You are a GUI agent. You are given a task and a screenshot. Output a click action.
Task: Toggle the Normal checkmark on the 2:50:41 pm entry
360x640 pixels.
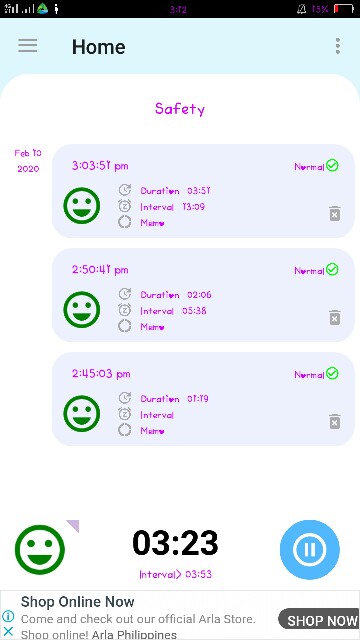tap(332, 269)
